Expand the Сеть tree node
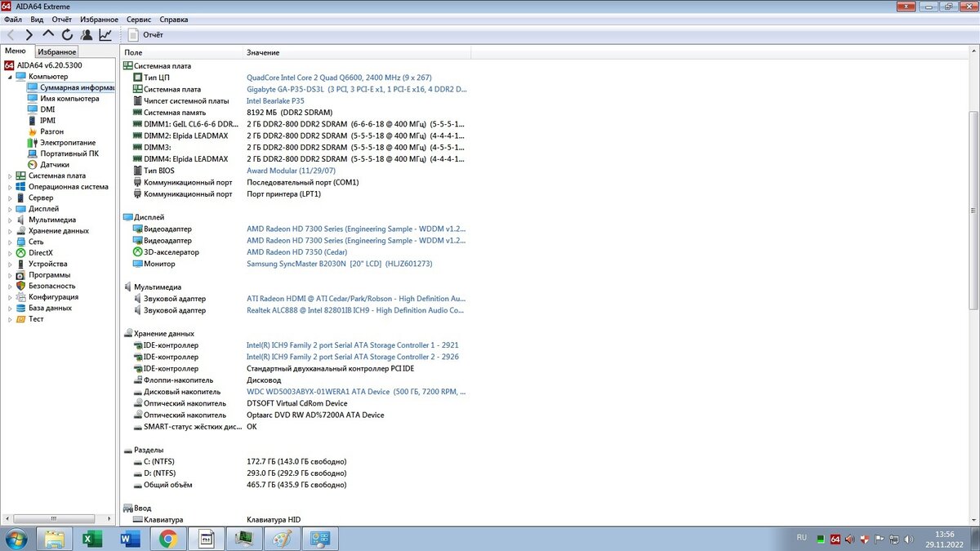The height and width of the screenshot is (551, 980). pyautogui.click(x=10, y=242)
